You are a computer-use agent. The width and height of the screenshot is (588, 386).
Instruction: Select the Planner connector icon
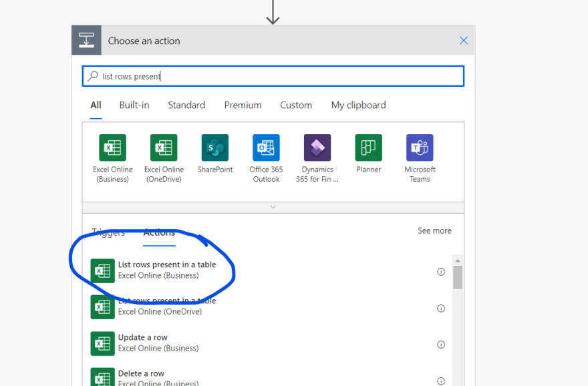point(369,148)
